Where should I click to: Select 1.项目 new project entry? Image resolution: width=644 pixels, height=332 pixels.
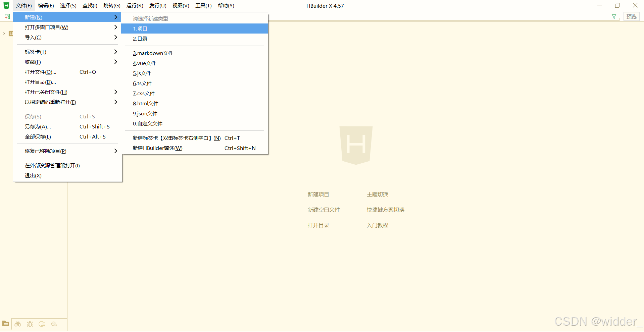[194, 29]
